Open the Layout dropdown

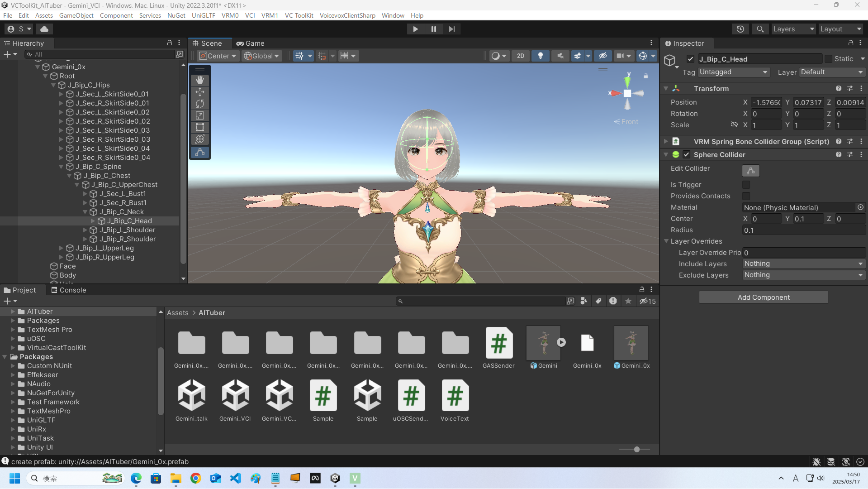pos(841,29)
